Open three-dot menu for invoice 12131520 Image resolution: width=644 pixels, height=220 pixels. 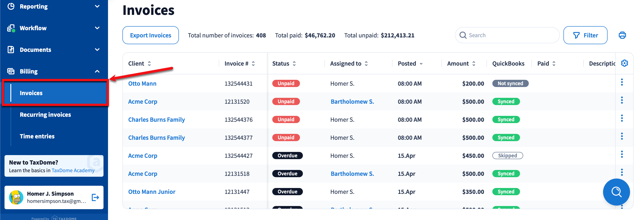(x=622, y=100)
